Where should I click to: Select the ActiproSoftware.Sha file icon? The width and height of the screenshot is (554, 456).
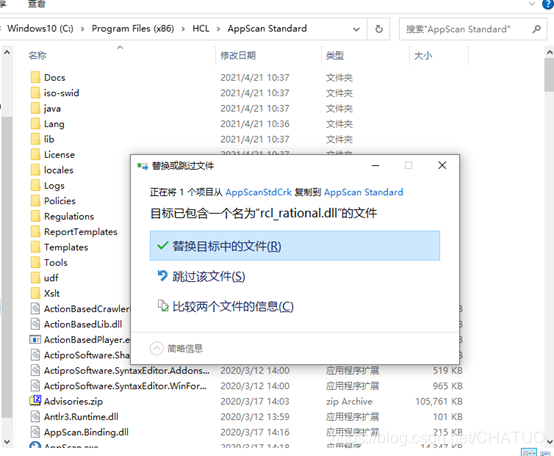click(x=35, y=355)
